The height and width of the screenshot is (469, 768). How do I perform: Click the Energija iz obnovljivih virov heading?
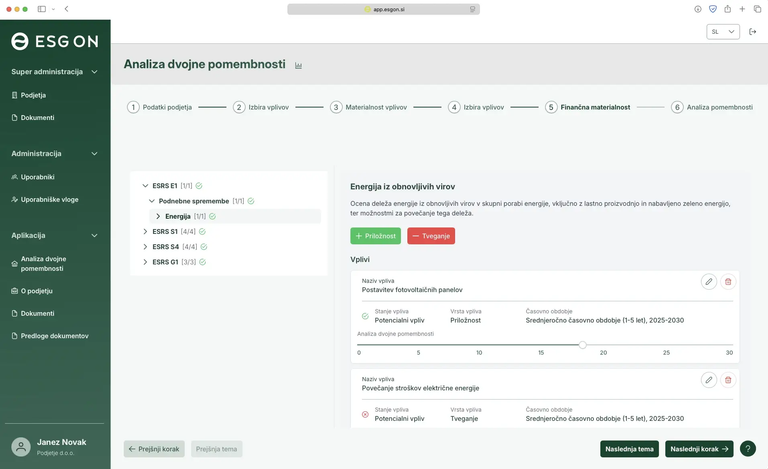[403, 187]
